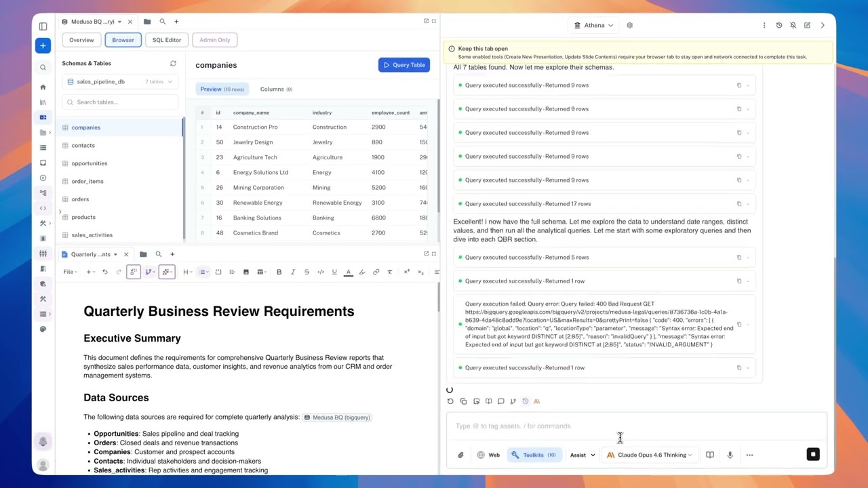Click the Medusa BQ (bigquery) link chip
The width and height of the screenshot is (868, 488).
pos(337,418)
